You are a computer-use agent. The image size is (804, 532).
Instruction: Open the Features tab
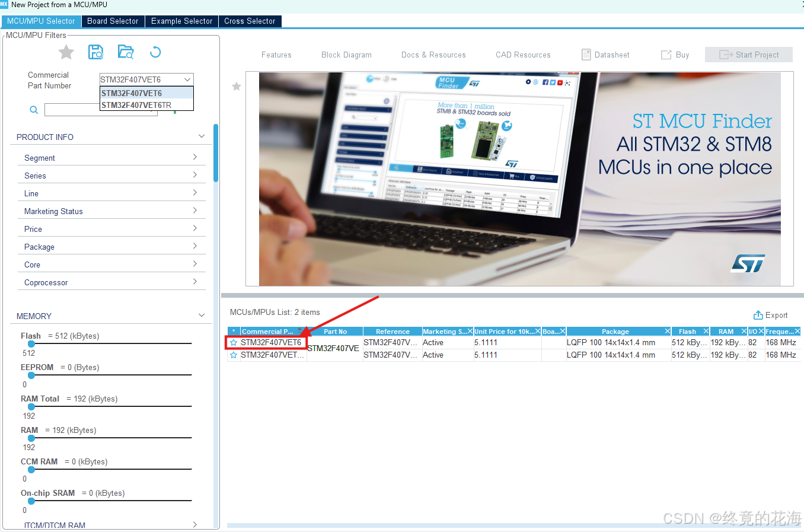point(276,55)
